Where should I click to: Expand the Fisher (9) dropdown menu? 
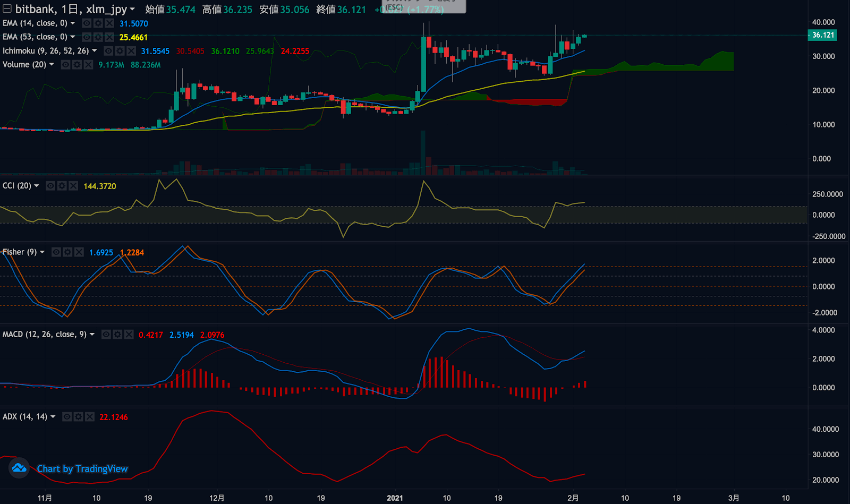(42, 252)
